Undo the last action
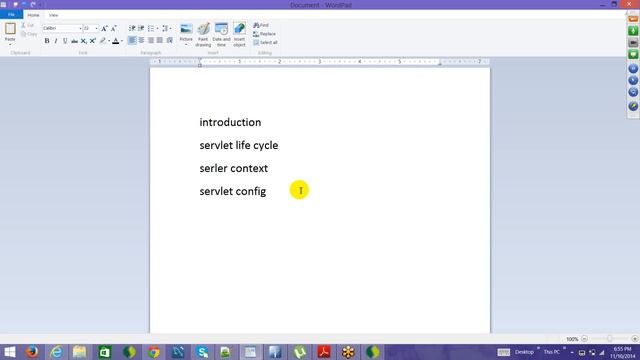 click(x=24, y=4)
